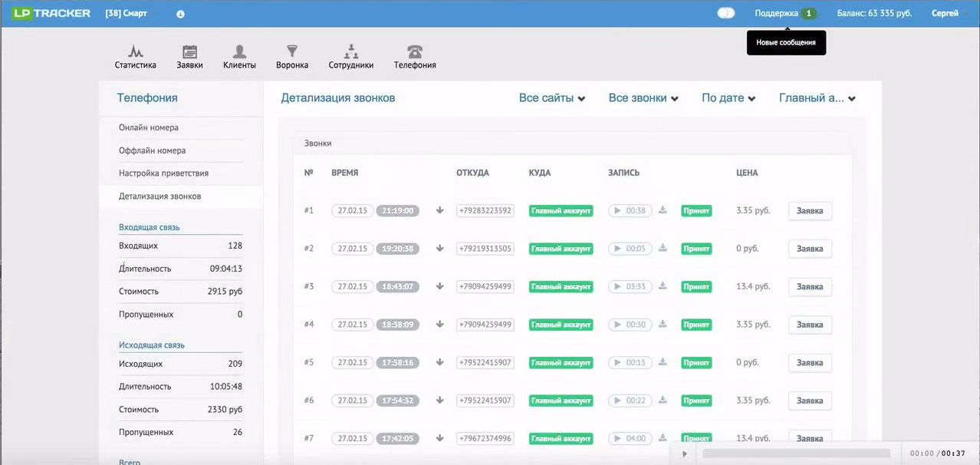
Task: Download recording of call #1
Action: [663, 210]
